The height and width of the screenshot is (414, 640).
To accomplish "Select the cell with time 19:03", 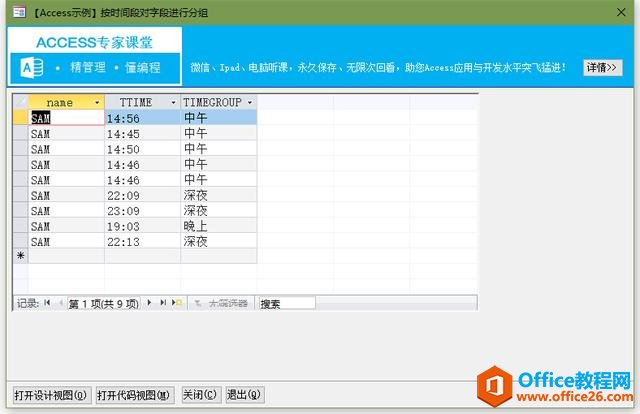I will coord(142,226).
